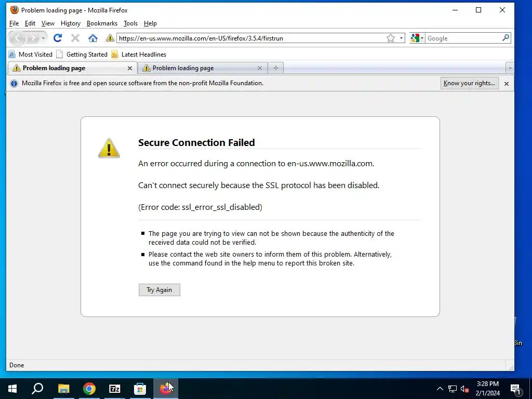Click the Forward navigation arrow

[33, 38]
